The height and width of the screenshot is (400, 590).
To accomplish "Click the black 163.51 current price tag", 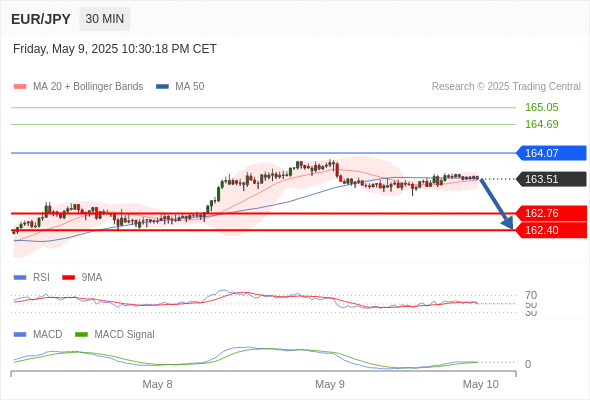I will click(551, 179).
